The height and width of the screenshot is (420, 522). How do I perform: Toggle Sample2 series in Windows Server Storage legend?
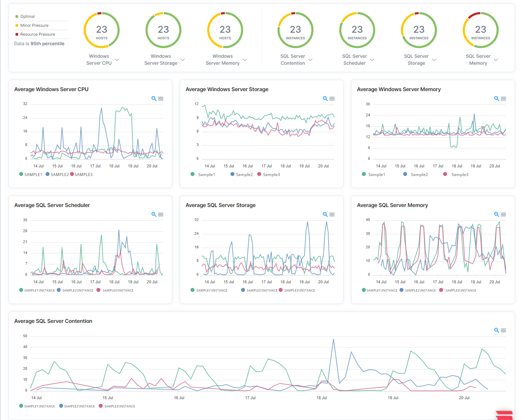(244, 175)
